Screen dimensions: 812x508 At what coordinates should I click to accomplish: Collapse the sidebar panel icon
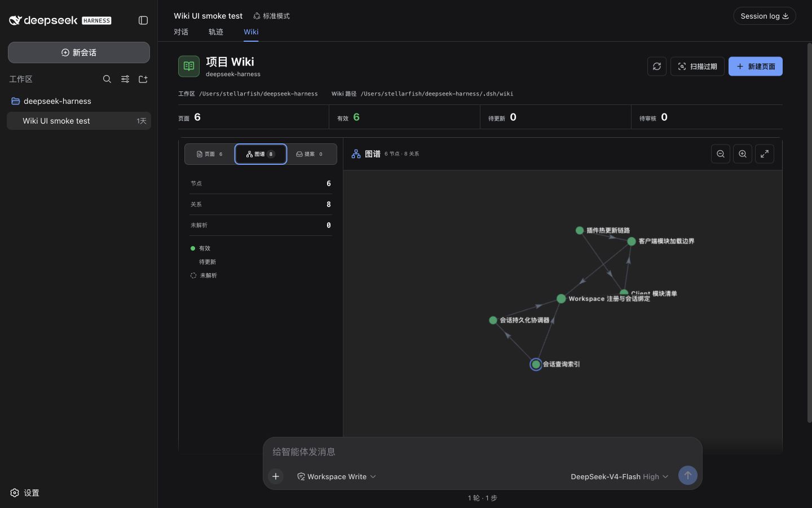click(143, 20)
